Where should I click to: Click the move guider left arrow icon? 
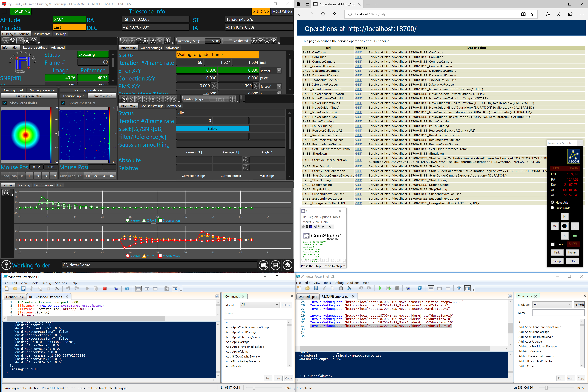pyautogui.click(x=254, y=41)
